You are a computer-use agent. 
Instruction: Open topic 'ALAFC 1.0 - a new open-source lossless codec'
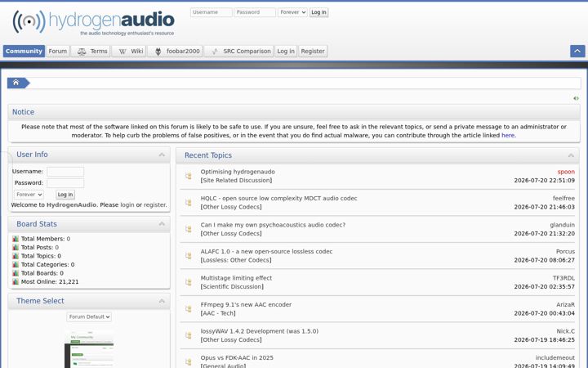click(266, 252)
